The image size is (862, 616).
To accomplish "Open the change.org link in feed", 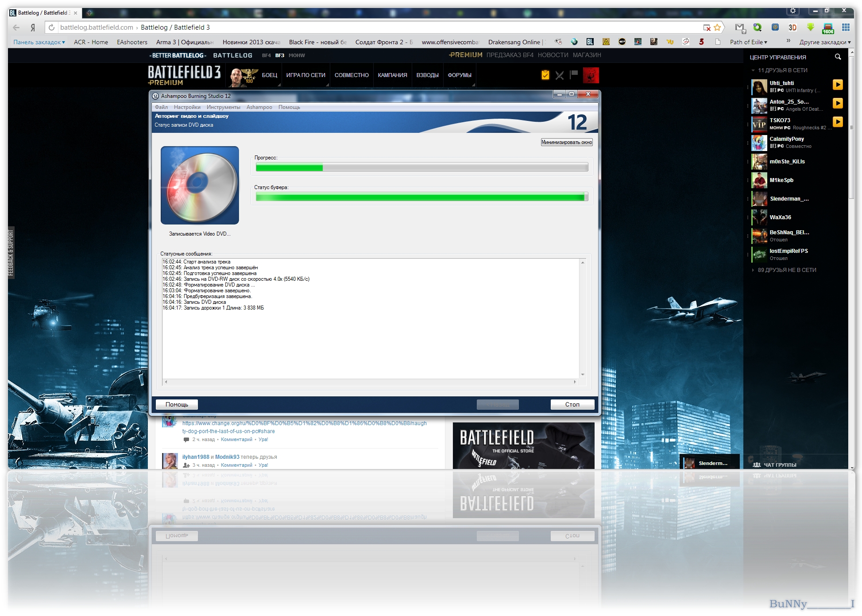I will point(304,427).
